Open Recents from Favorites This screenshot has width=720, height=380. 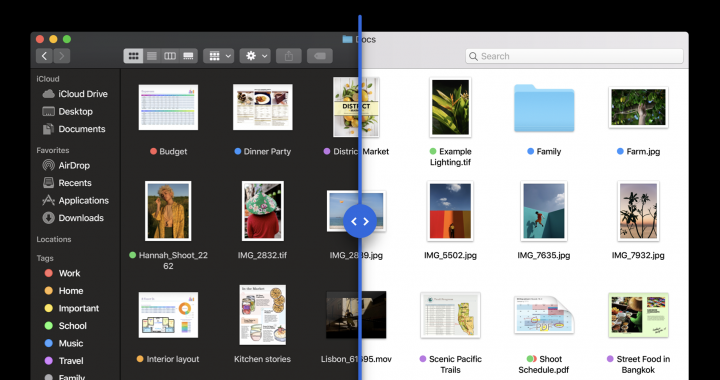pyautogui.click(x=67, y=183)
